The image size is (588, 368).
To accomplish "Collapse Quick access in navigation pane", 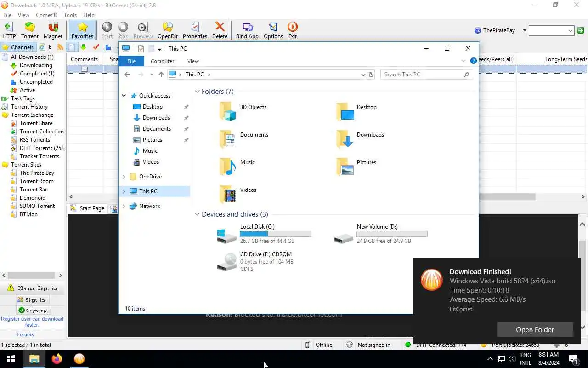I will coord(124,96).
